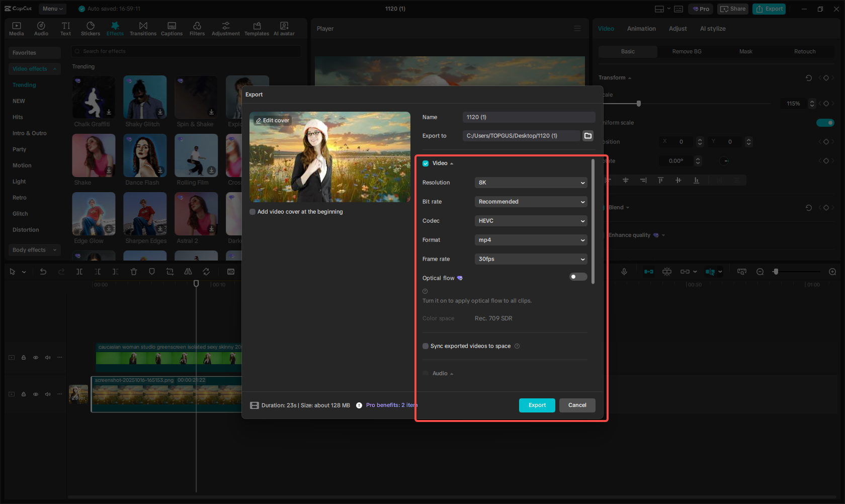845x504 pixels.
Task: Check Sync exported videos to space
Action: [x=426, y=346]
